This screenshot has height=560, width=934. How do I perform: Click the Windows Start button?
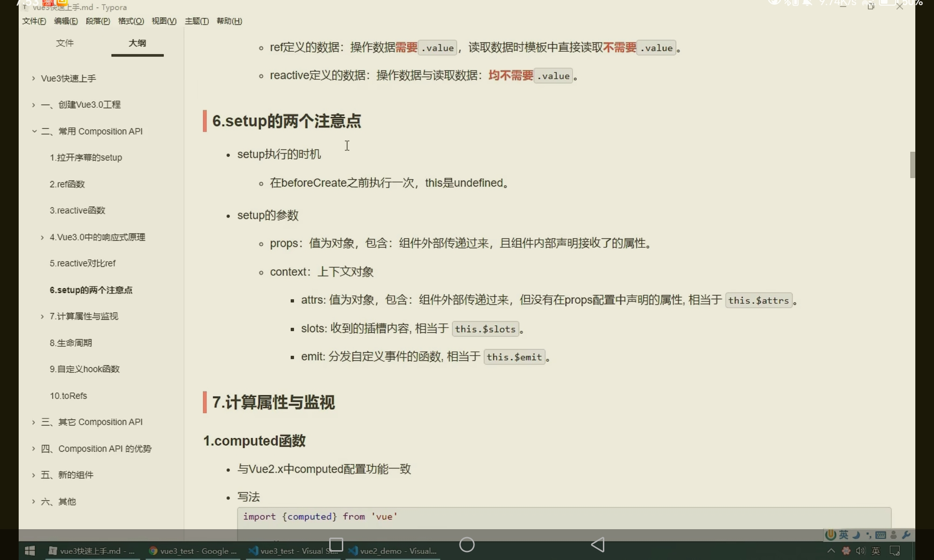click(29, 551)
